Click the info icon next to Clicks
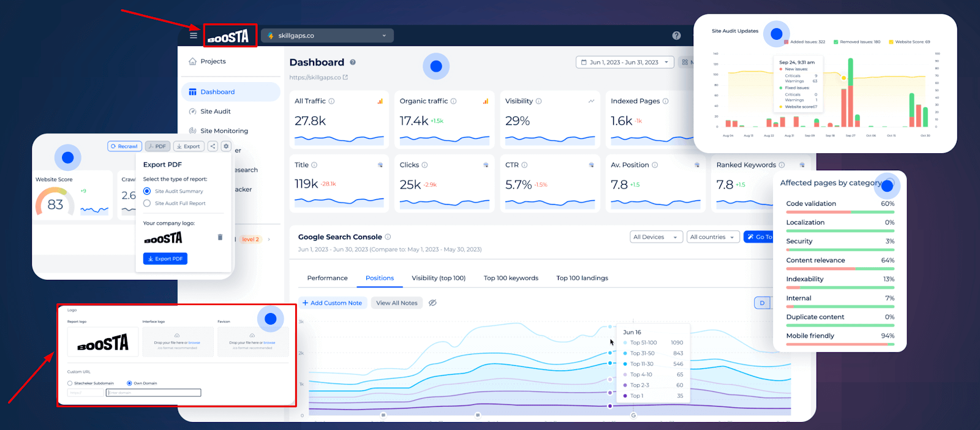Screen dimensions: 980x430 424,165
